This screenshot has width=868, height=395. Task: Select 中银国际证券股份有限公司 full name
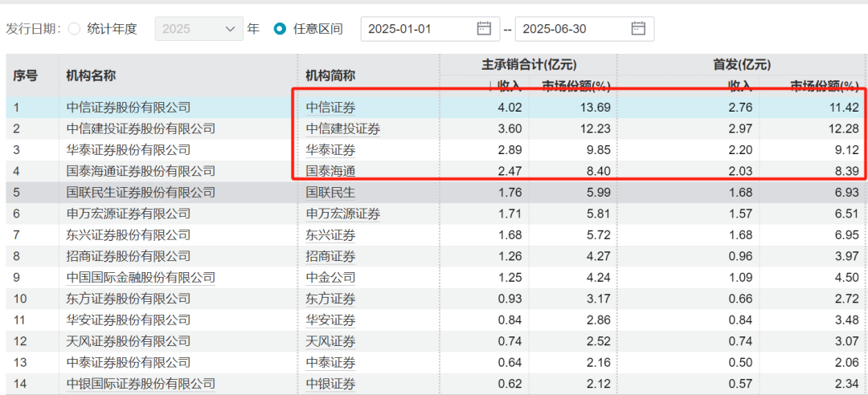pos(141,384)
